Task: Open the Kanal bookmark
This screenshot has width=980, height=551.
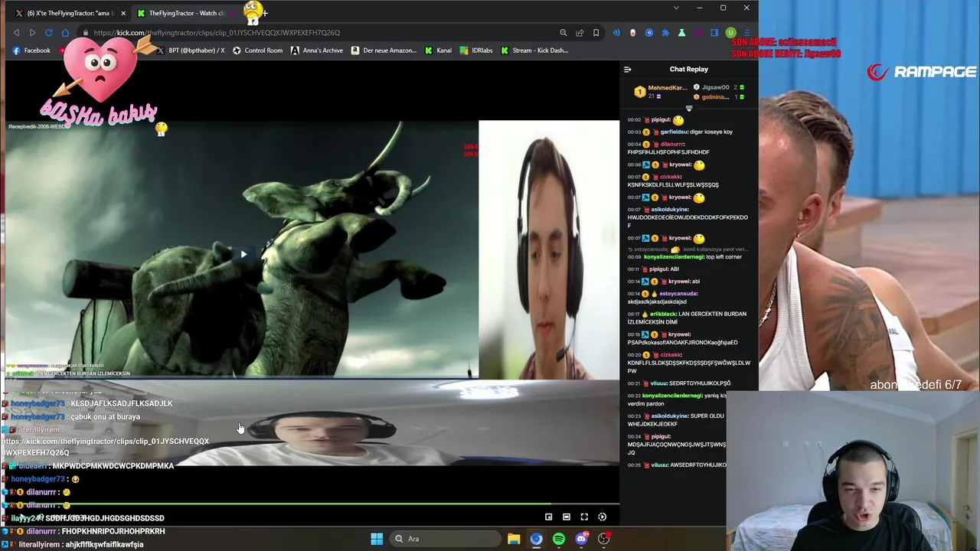Action: pyautogui.click(x=438, y=51)
